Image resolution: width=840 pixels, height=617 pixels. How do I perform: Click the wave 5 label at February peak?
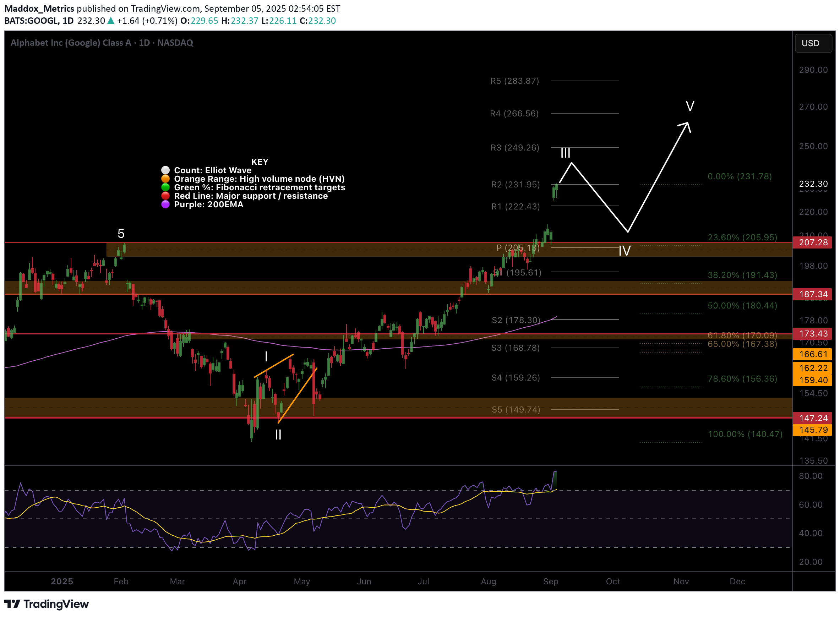click(x=121, y=234)
